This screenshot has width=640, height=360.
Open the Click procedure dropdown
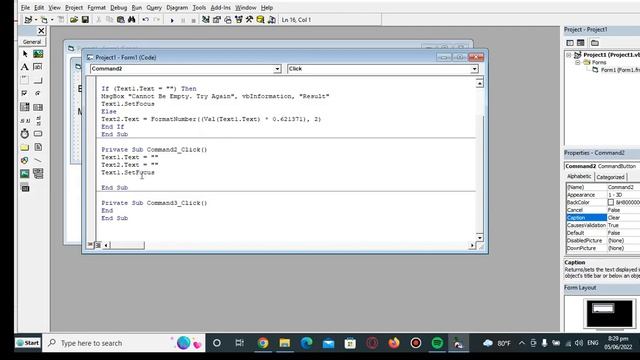coord(474,69)
